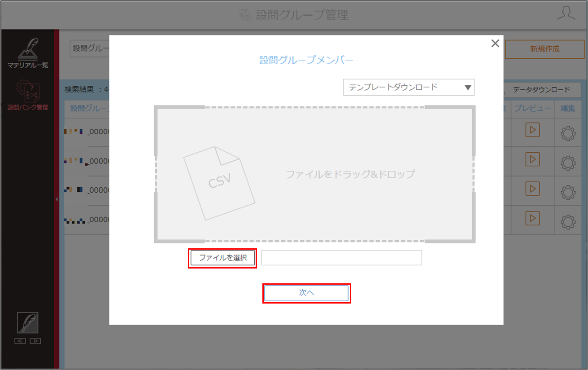588x370 pixels.
Task: Click the 設問グループ管理 page title icon
Action: 245,15
